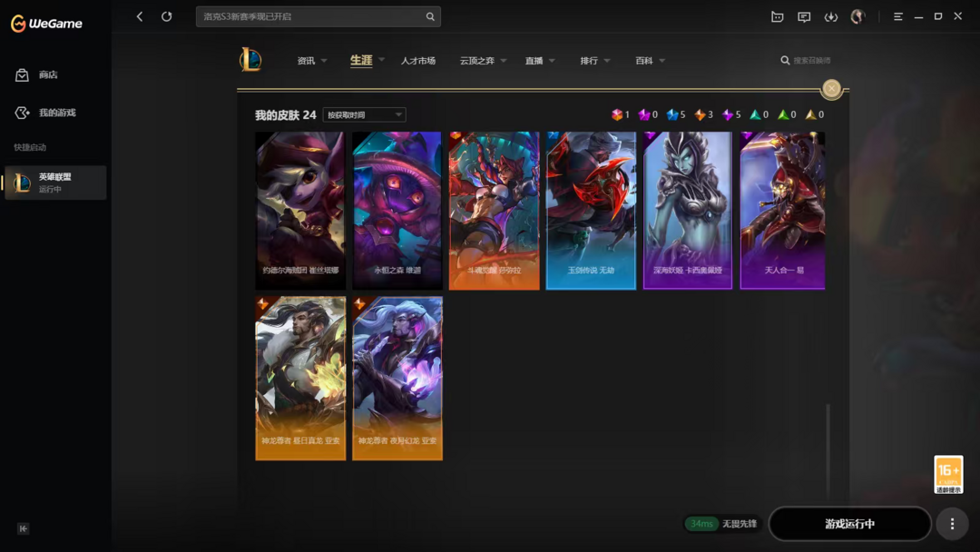Click the vertical three-dot more options button

(952, 524)
